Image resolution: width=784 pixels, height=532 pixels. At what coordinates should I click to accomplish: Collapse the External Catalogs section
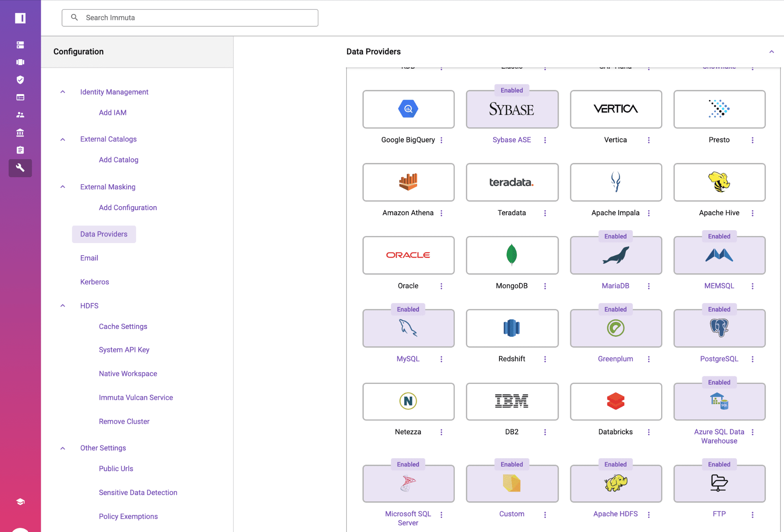coord(63,139)
